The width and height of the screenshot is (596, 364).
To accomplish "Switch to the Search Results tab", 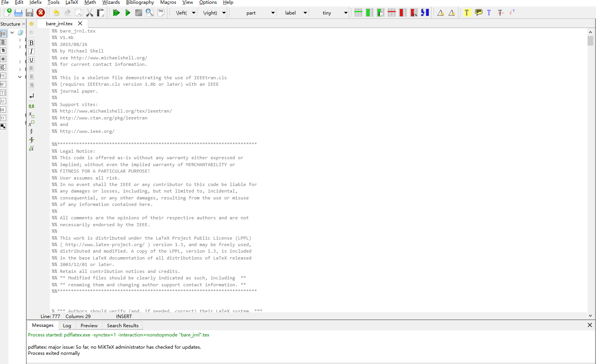I will click(123, 325).
